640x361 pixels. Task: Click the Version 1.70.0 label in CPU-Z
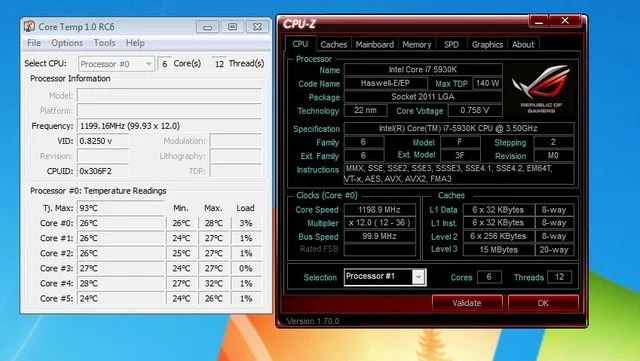pyautogui.click(x=313, y=321)
